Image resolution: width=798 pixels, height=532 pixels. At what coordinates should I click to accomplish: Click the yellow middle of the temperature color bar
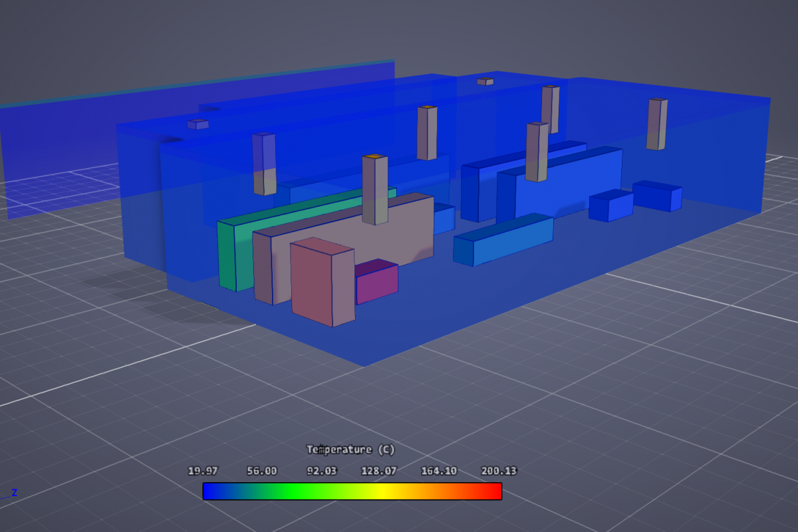pos(382,491)
